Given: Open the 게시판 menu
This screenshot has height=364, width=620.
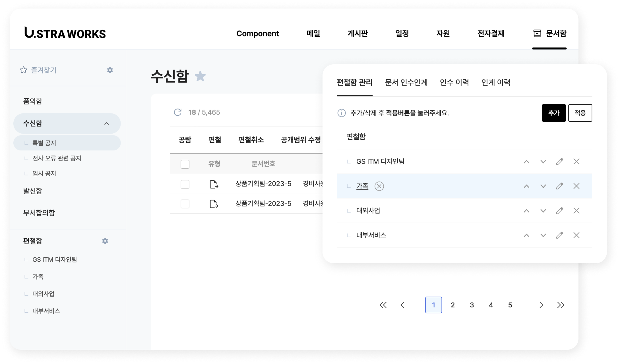Looking at the screenshot, I should (357, 33).
